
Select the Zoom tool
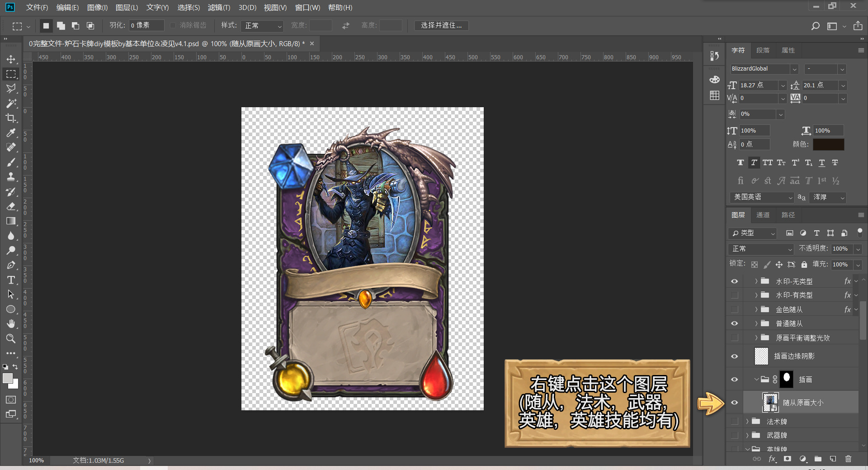click(x=11, y=338)
